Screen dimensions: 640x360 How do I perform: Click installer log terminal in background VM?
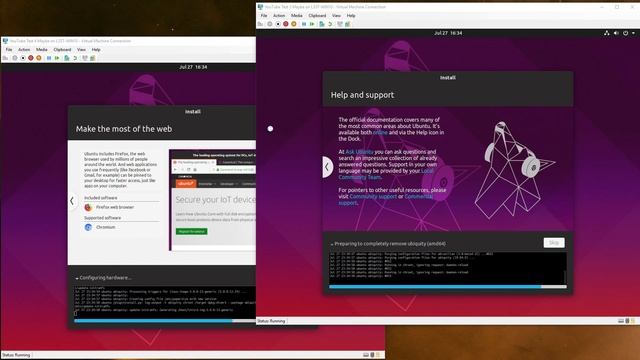tap(165, 302)
